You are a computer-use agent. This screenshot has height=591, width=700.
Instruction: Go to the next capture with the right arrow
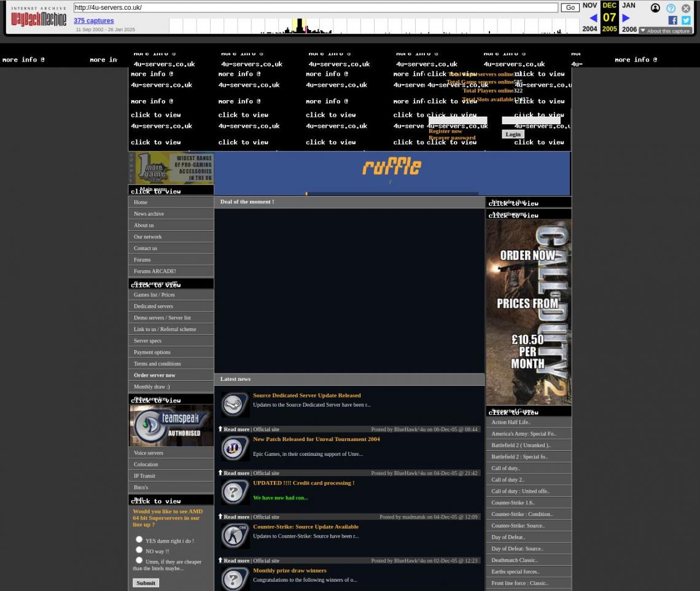(626, 18)
